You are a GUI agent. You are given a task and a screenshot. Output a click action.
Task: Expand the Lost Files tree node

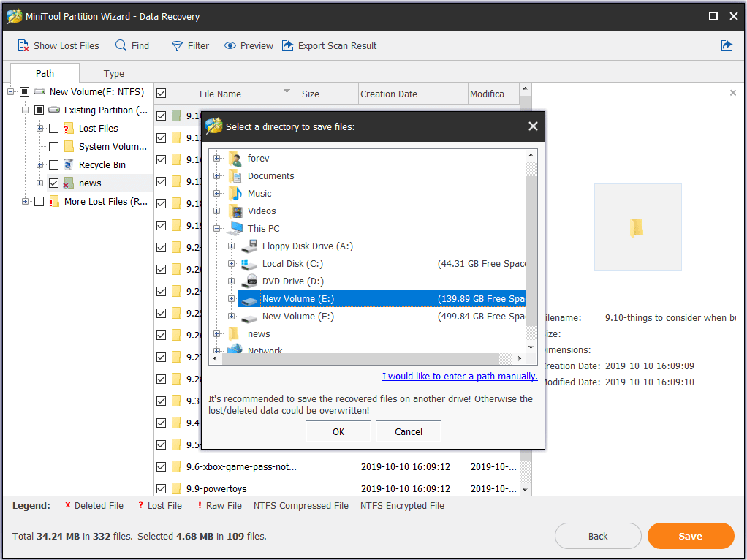40,128
